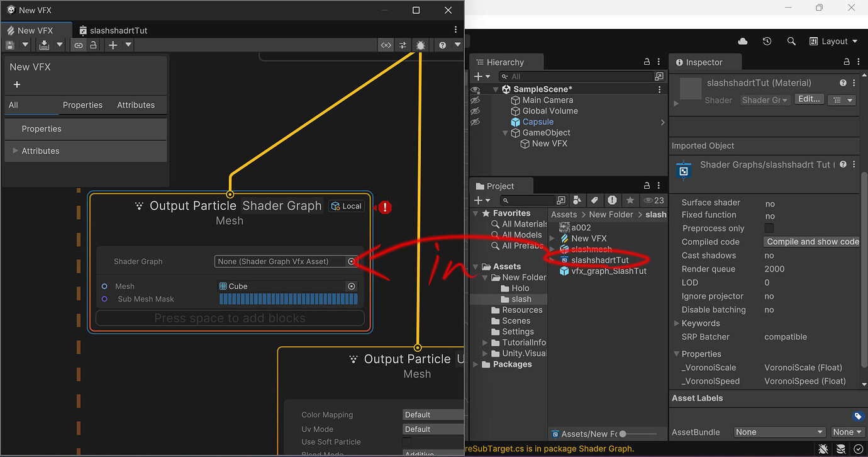The height and width of the screenshot is (457, 868).
Task: Open the filter by type icon in Project panel
Action: coord(577,200)
